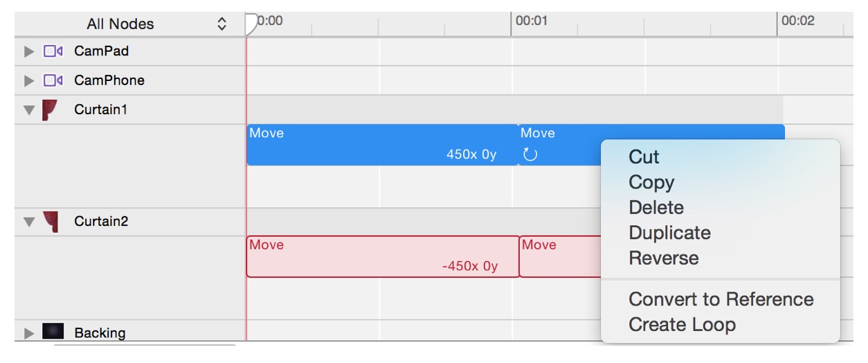The width and height of the screenshot is (868, 363).
Task: Select Convert to Reference menu item
Action: coord(721,299)
